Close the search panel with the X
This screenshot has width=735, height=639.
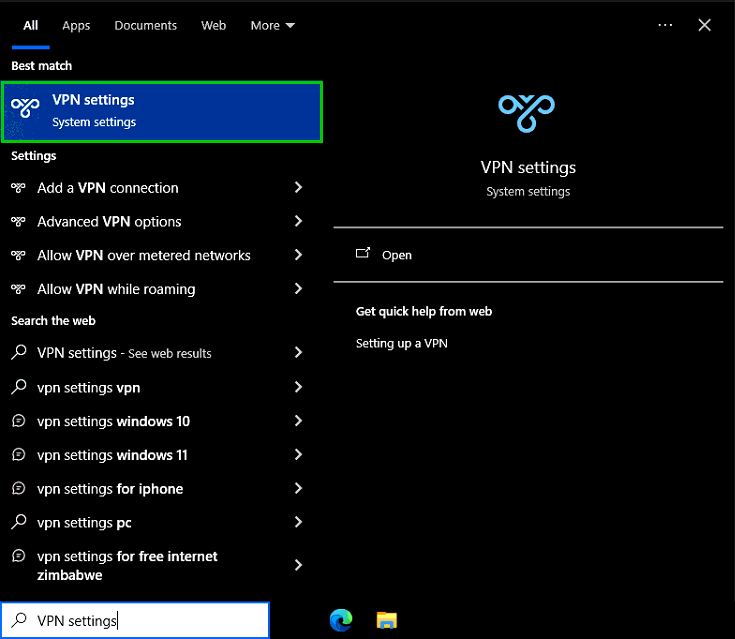coord(704,25)
